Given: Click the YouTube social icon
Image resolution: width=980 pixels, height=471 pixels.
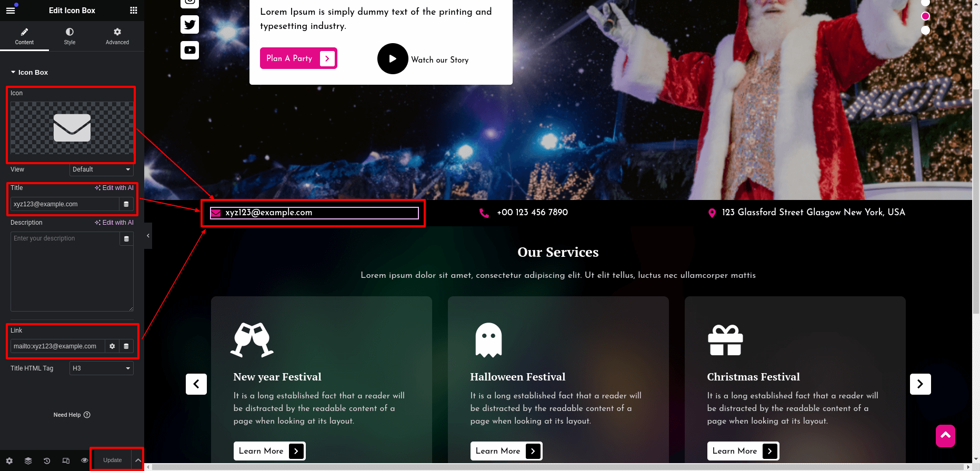Looking at the screenshot, I should (x=190, y=51).
